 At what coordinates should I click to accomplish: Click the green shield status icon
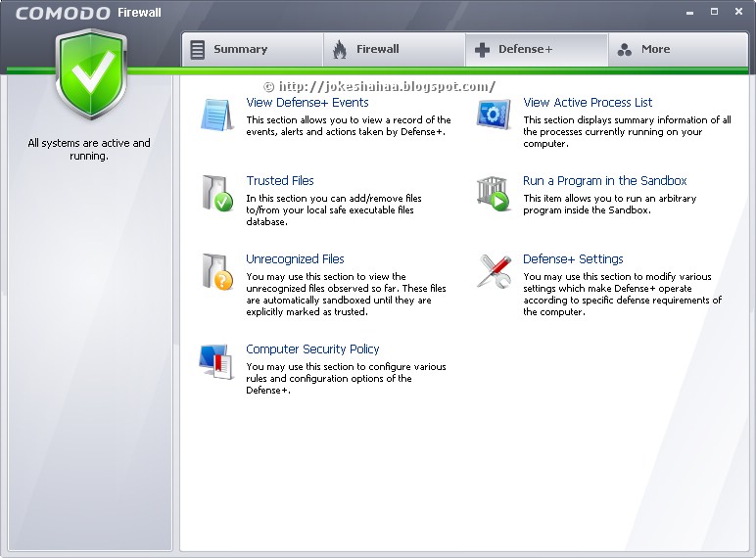[x=91, y=73]
